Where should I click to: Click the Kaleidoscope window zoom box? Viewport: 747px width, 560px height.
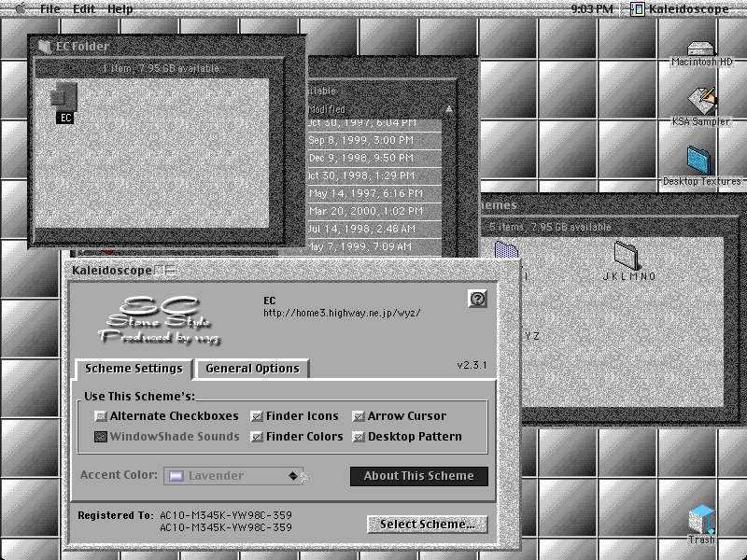159,271
